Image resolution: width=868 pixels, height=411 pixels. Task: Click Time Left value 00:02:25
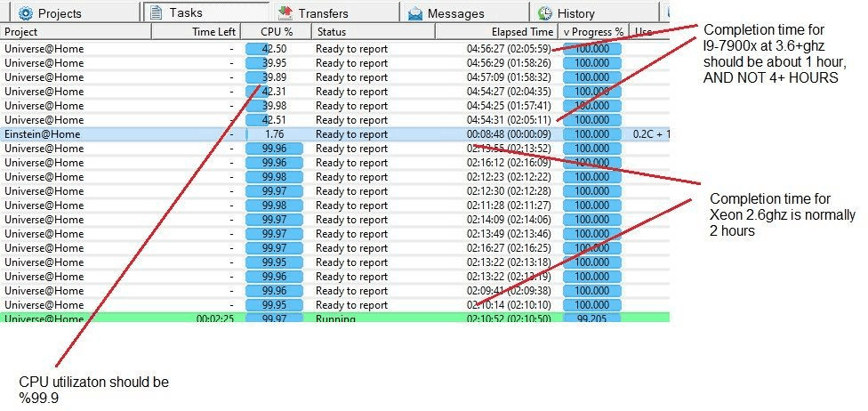(215, 318)
